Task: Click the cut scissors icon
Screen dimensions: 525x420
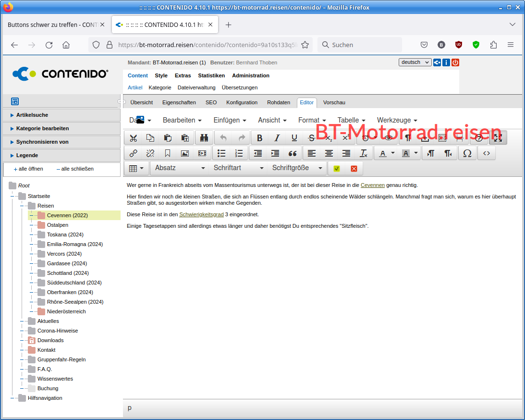Action: coord(133,138)
